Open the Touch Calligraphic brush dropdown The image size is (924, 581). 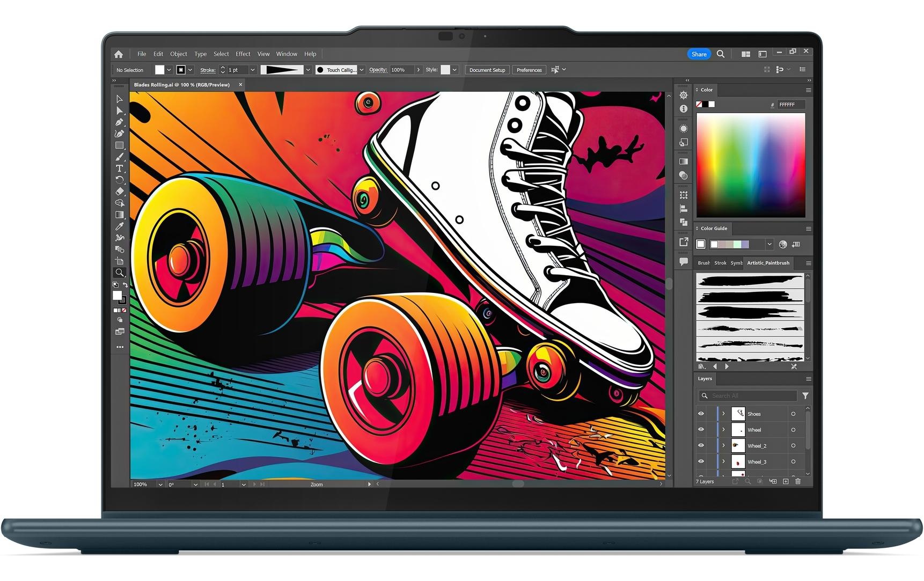pyautogui.click(x=362, y=70)
